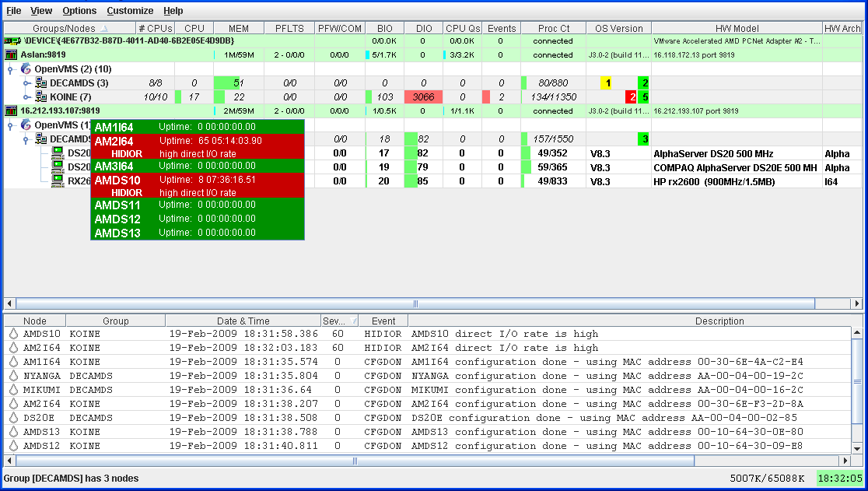Click the event icon for AM1I64 CFGDON row

pyautogui.click(x=13, y=362)
